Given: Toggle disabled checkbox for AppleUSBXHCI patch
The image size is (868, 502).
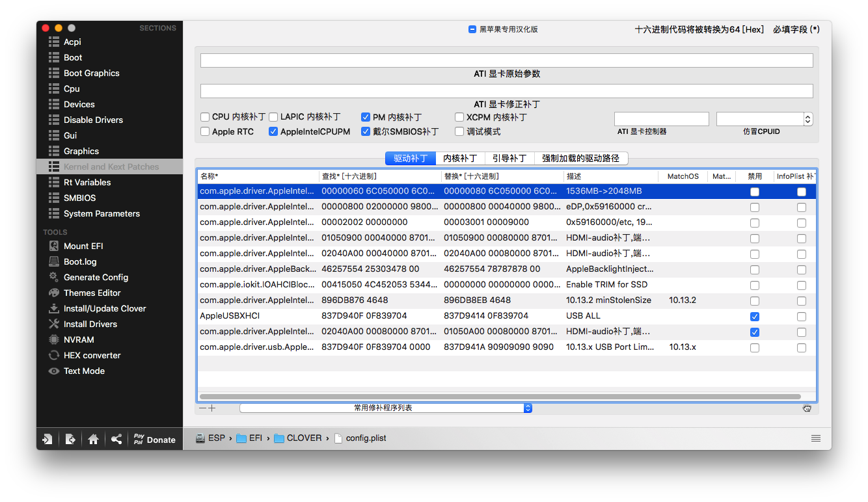Looking at the screenshot, I should point(754,317).
